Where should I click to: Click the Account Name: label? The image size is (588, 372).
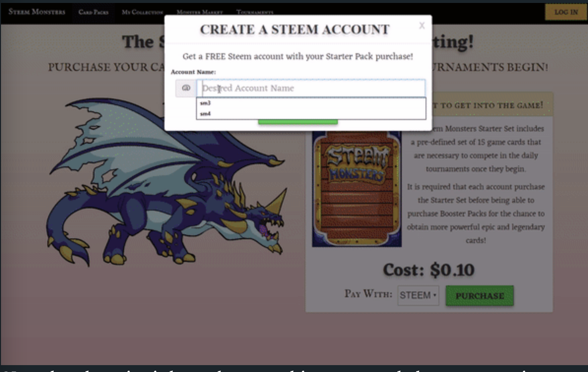pyautogui.click(x=193, y=72)
